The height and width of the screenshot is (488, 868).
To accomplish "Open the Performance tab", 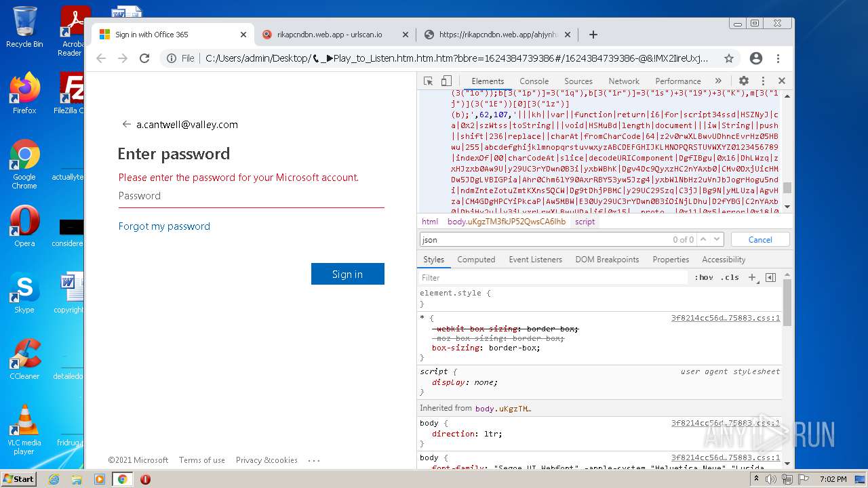I will (678, 81).
